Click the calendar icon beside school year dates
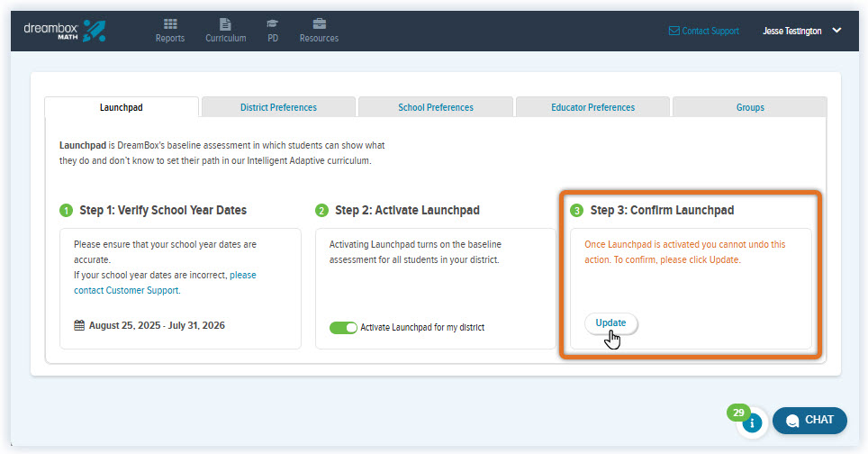Screen dimensions: 868x454 [x=79, y=325]
